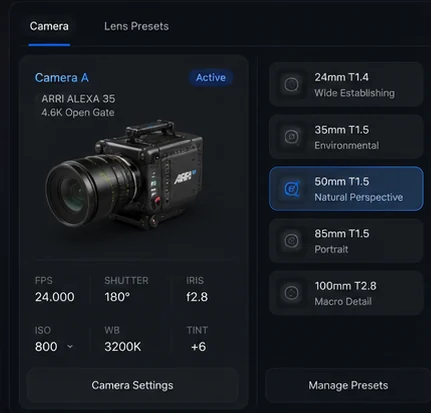Viewport: 431px width, 413px height.
Task: Open the ISO 800 dropdown chevron
Action: click(70, 347)
